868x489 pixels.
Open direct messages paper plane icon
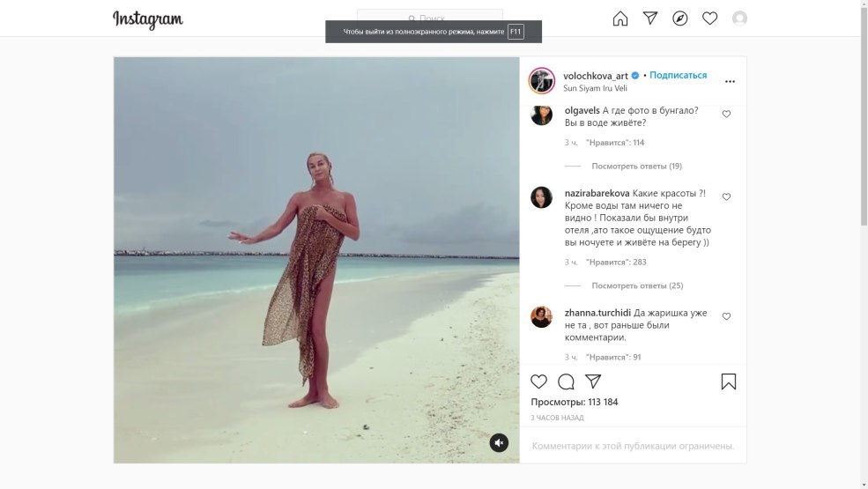(x=650, y=19)
